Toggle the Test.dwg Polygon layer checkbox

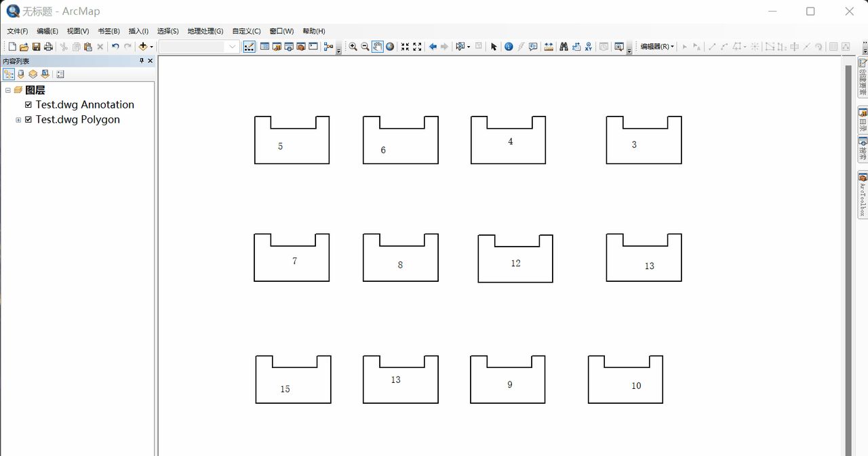point(28,119)
